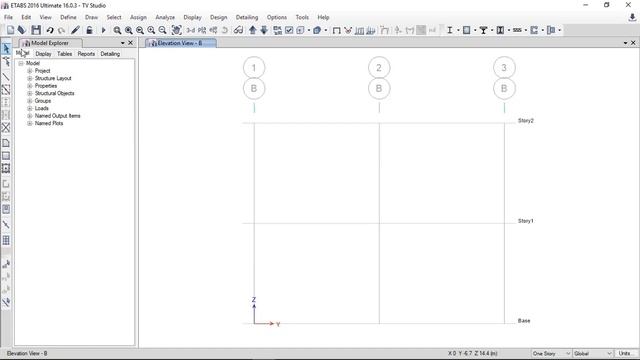Select the Elevation View - B window tab

[181, 43]
